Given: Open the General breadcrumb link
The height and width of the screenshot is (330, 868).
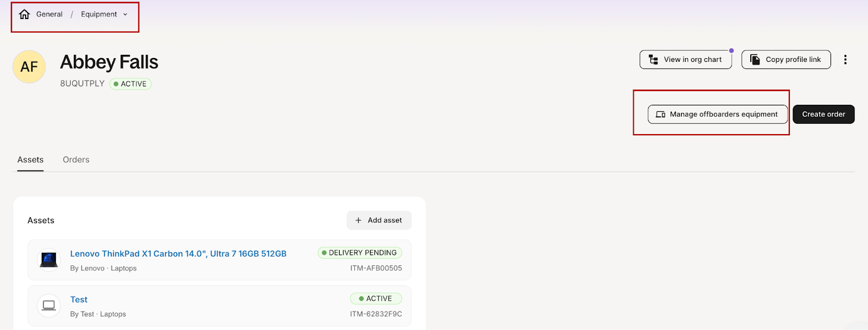Looking at the screenshot, I should (49, 14).
